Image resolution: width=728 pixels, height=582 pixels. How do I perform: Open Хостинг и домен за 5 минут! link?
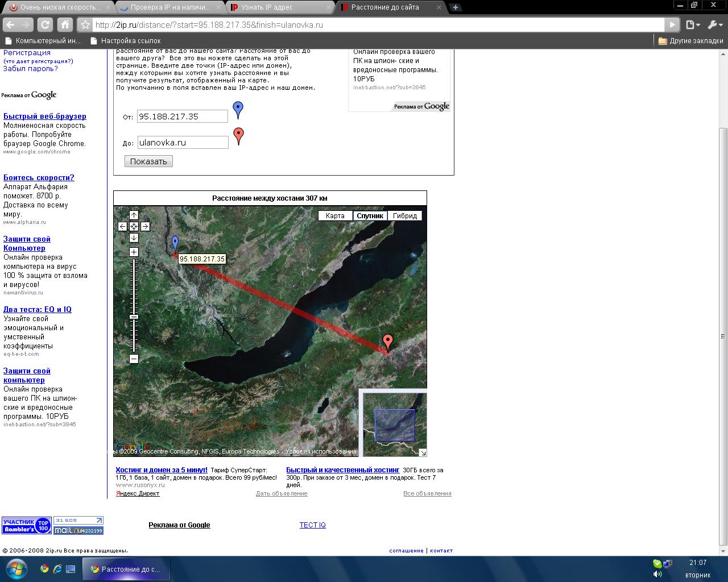click(162, 470)
